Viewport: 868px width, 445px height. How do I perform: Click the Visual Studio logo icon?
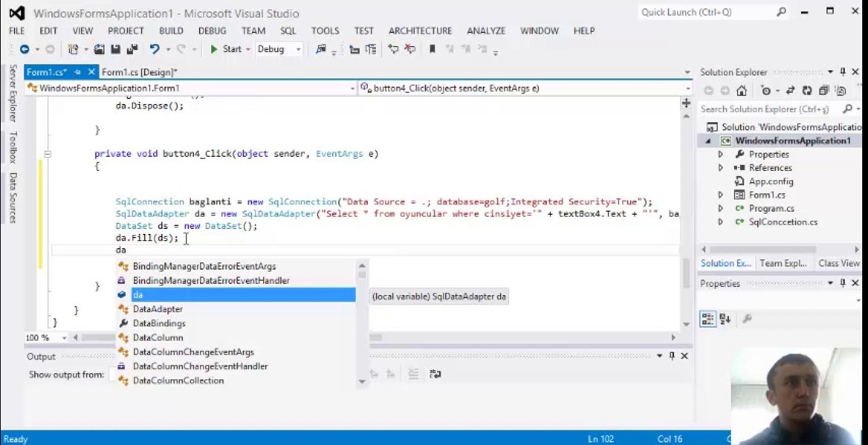coord(17,13)
